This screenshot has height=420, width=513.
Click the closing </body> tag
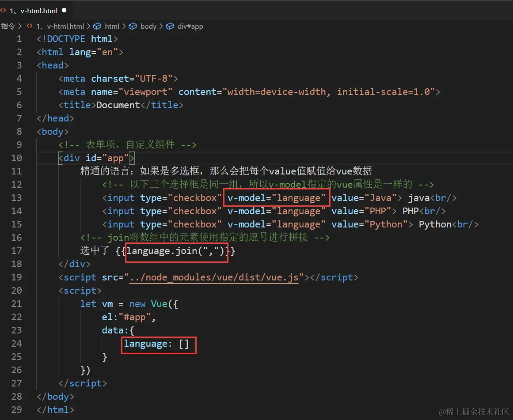(55, 397)
